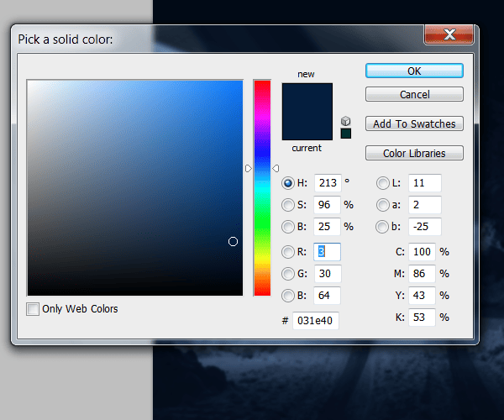Image resolution: width=504 pixels, height=420 pixels.
Task: Select the Brightness radio button in HSB
Action: (x=288, y=227)
